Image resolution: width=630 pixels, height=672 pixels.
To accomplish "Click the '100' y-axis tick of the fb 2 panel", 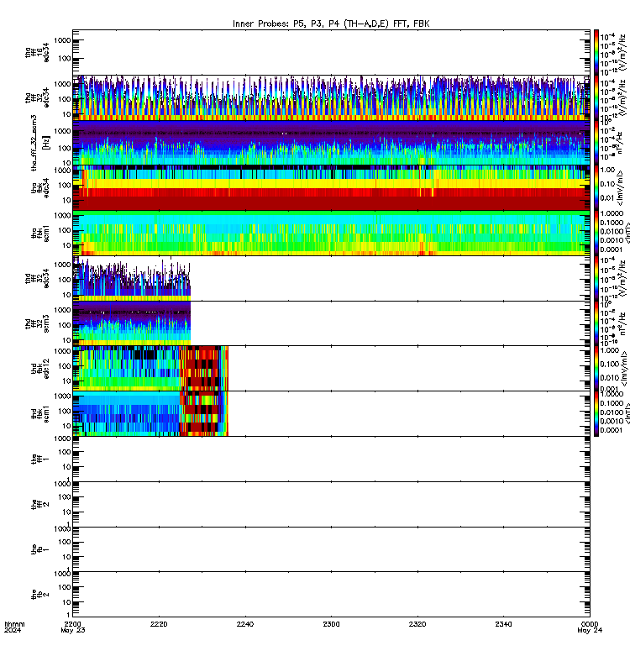I will pos(65,587).
